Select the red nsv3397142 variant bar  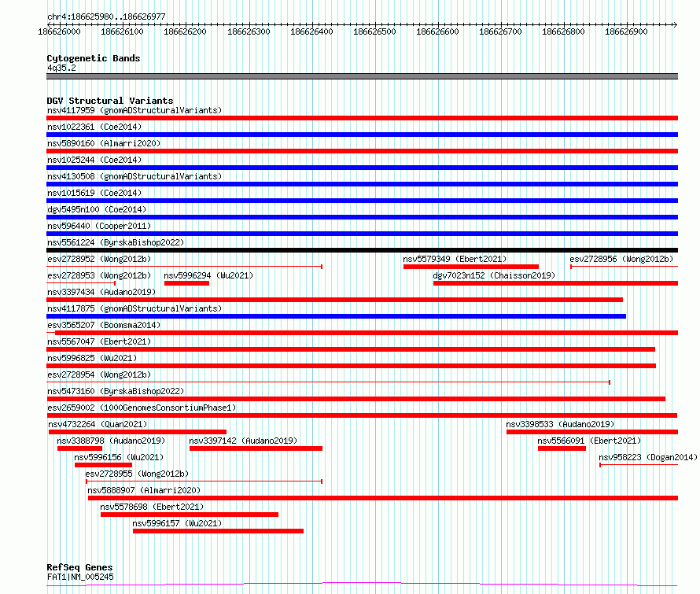coord(256,448)
